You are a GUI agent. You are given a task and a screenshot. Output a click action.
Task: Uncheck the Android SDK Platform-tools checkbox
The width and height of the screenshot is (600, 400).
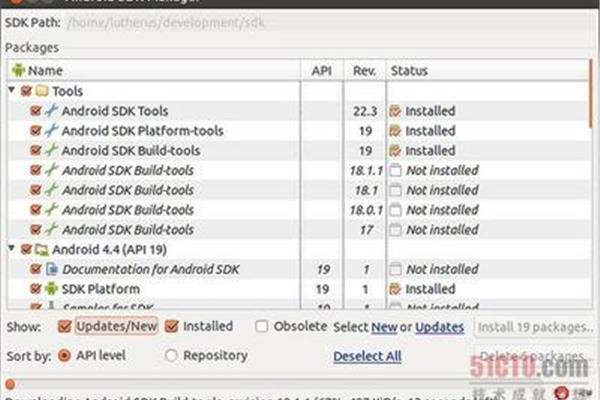pos(36,131)
